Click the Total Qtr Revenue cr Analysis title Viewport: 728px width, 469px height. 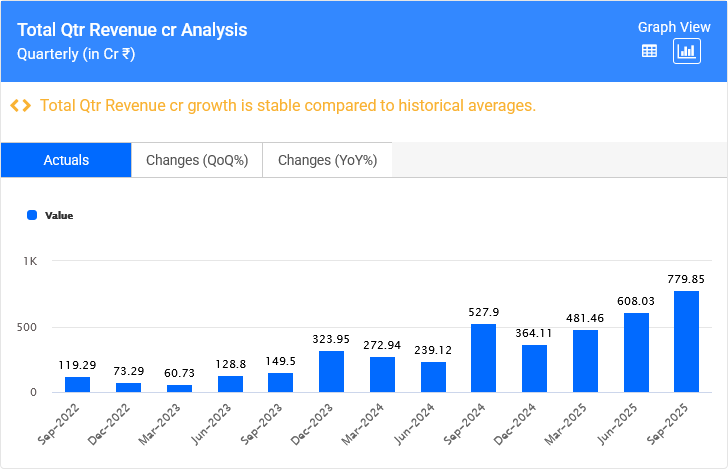(132, 30)
